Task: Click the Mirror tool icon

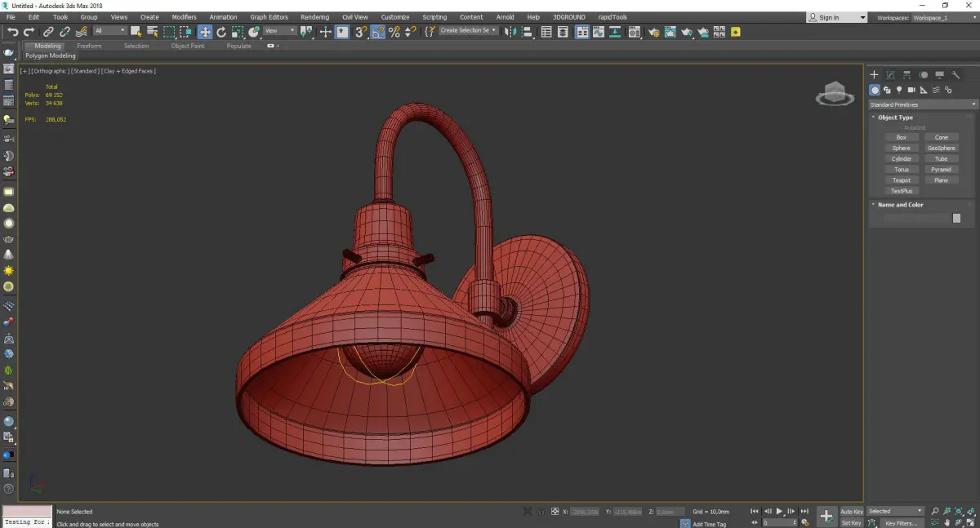Action: (510, 32)
